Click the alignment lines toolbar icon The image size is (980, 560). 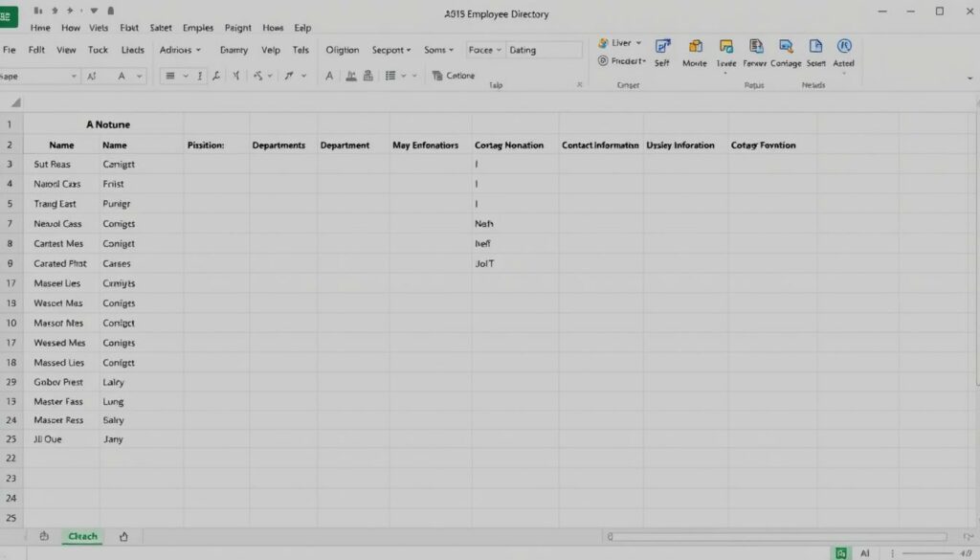click(170, 76)
